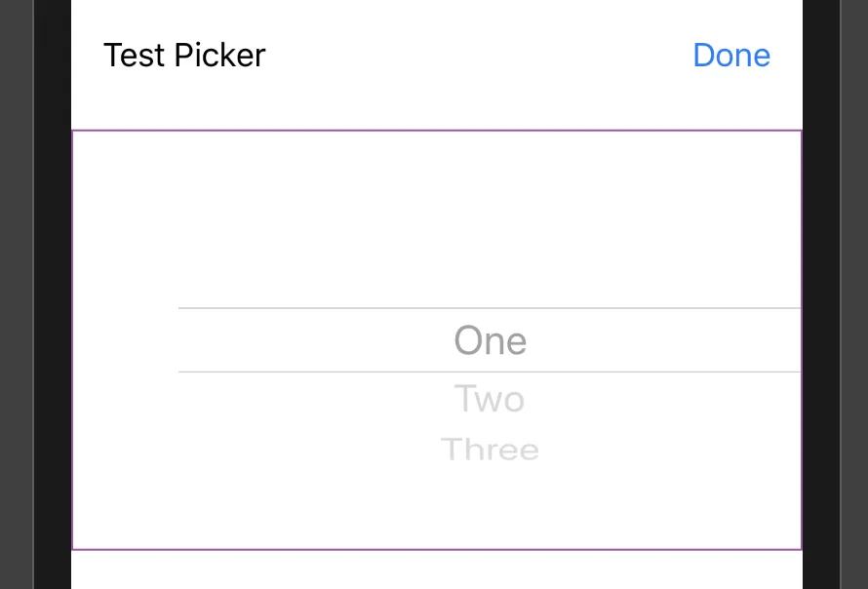This screenshot has width=868, height=589.
Task: Tap the Done button
Action: click(731, 56)
